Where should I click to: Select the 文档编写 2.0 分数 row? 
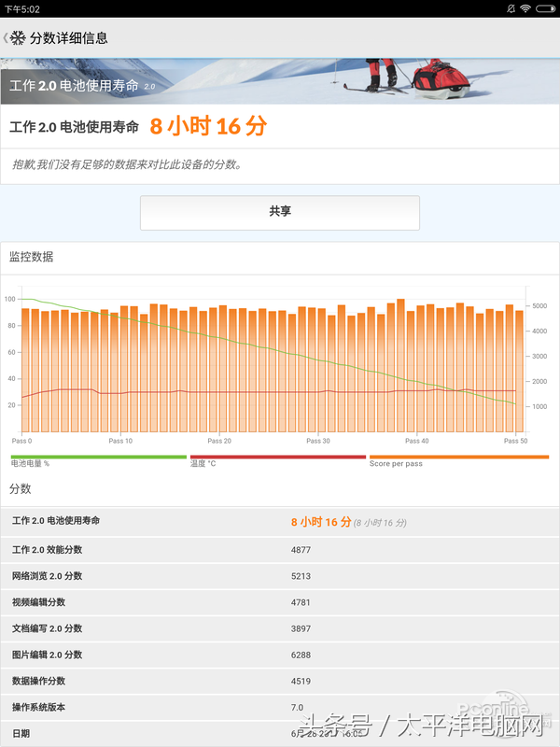[x=279, y=628]
